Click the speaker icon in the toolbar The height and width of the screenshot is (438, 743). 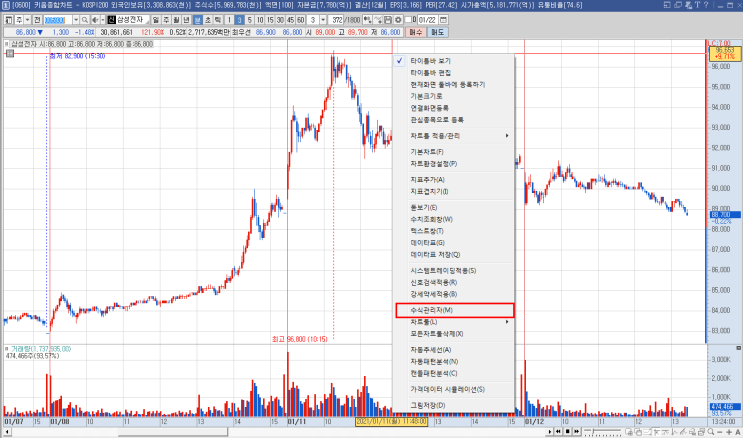coord(95,20)
